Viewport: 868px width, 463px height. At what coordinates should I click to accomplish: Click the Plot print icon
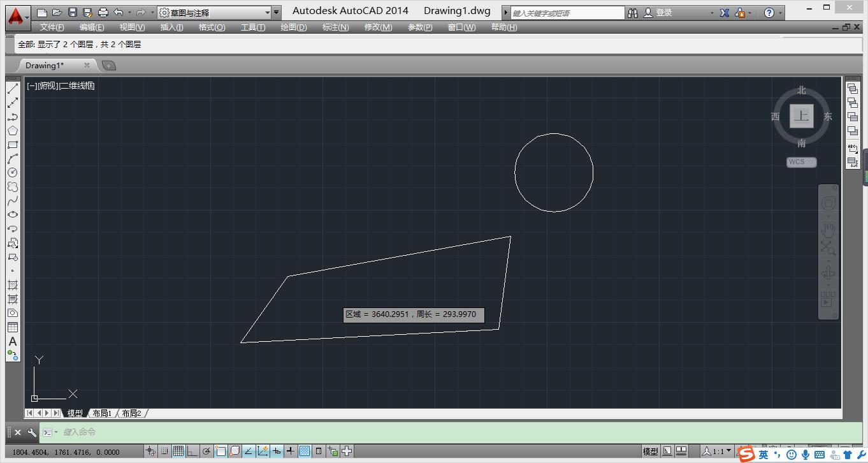point(103,13)
